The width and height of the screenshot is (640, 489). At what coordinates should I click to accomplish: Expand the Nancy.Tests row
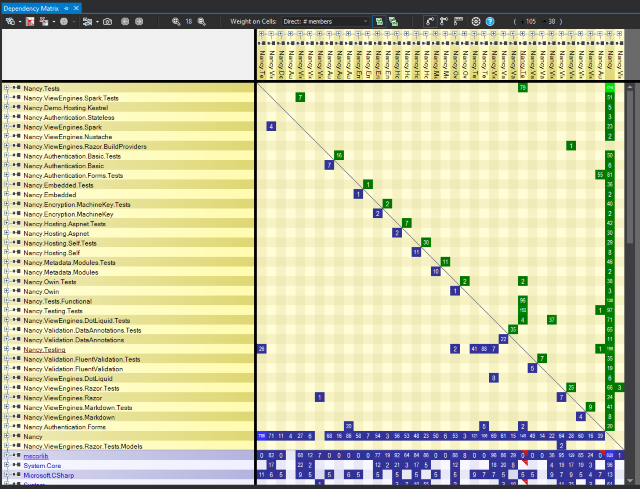[6, 88]
